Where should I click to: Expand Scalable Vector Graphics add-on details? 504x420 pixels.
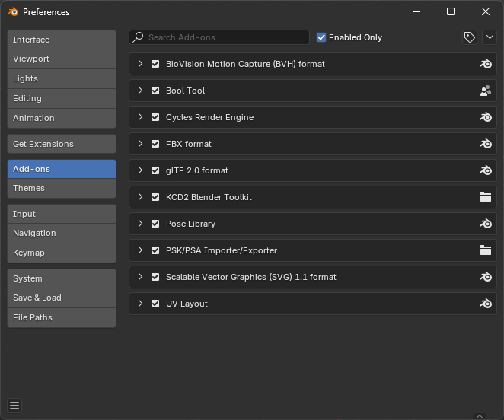pyautogui.click(x=140, y=277)
